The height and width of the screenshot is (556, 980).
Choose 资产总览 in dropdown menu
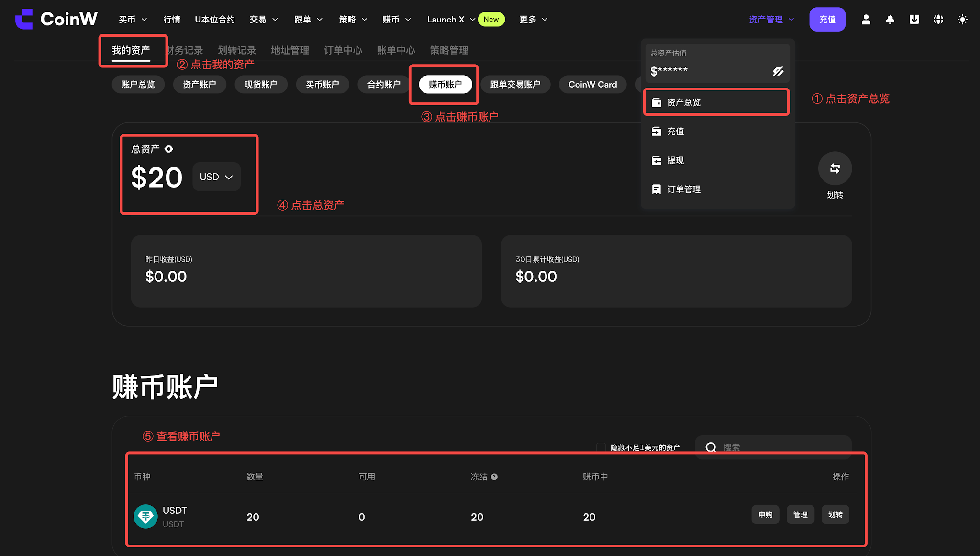716,102
